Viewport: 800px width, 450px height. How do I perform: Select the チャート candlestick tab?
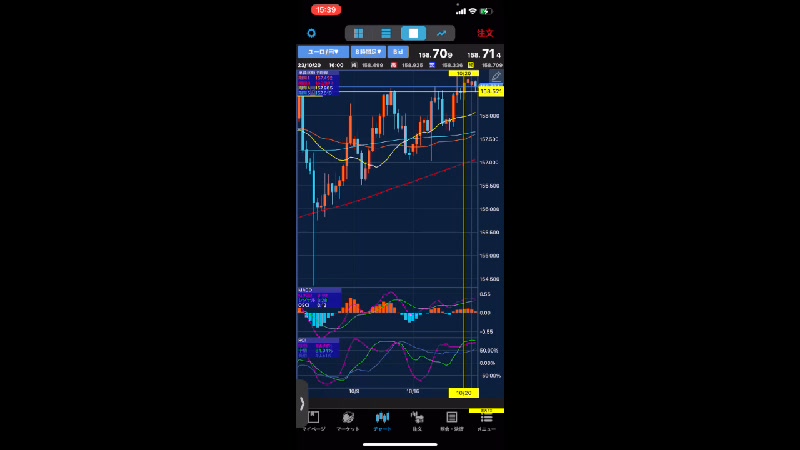tap(382, 420)
